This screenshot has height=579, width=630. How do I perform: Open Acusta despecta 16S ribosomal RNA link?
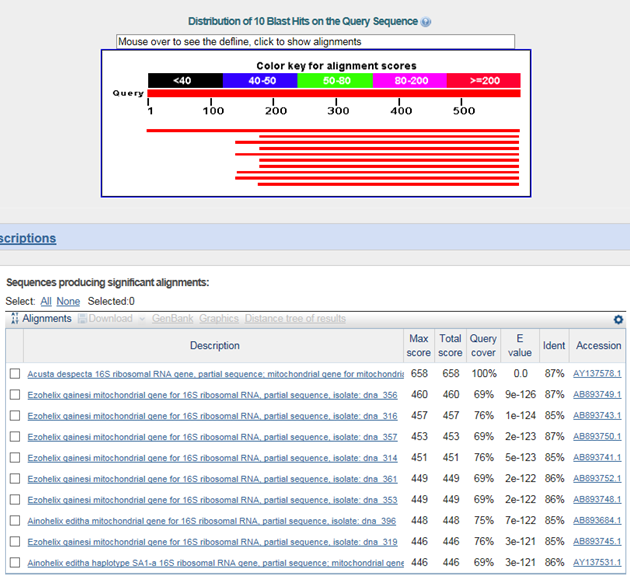point(215,374)
